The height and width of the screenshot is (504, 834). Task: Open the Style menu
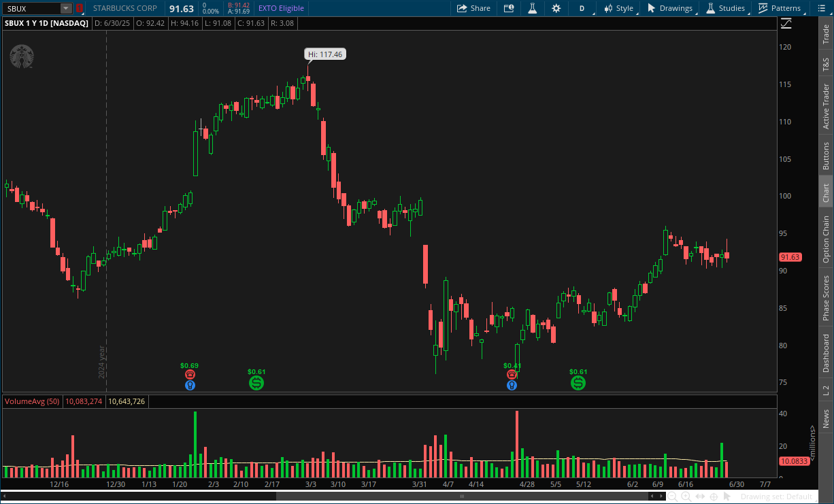point(618,8)
